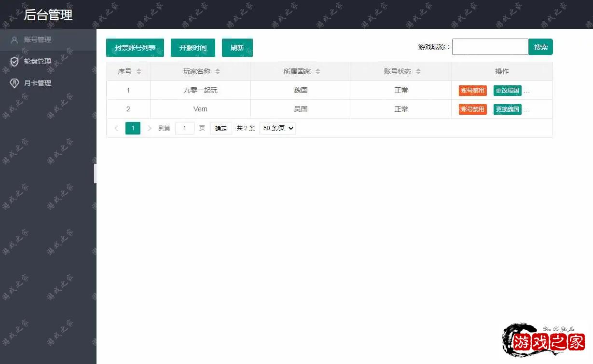Click 正常 status in 九零一起玩 row
Screen dimensions: 593x364
[x=401, y=90]
